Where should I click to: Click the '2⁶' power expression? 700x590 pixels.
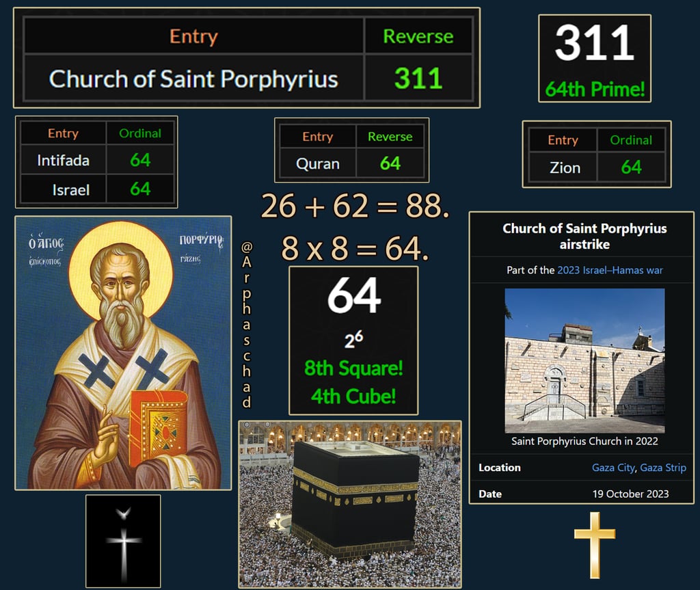[x=353, y=340]
